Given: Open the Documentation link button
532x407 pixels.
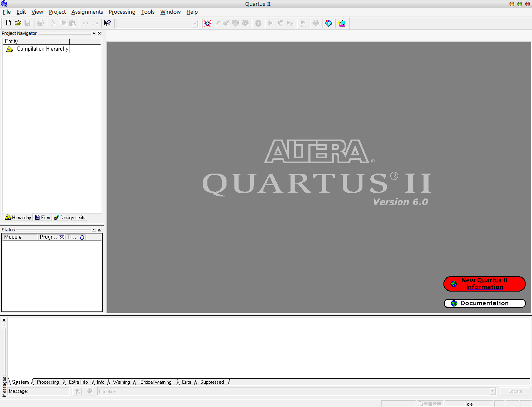Looking at the screenshot, I should 485,303.
